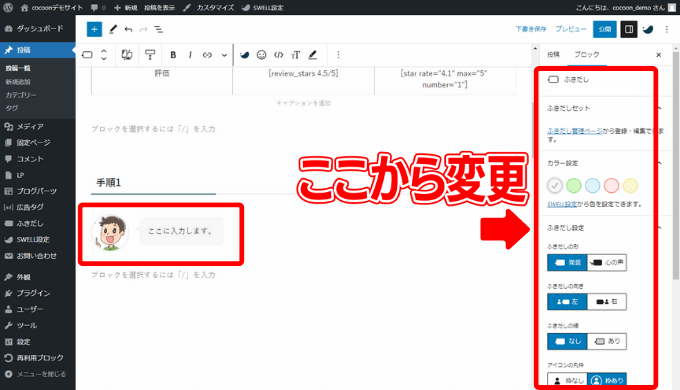The height and width of the screenshot is (390, 680).
Task: Switch to the ブロック sidebar tab
Action: pyautogui.click(x=587, y=55)
